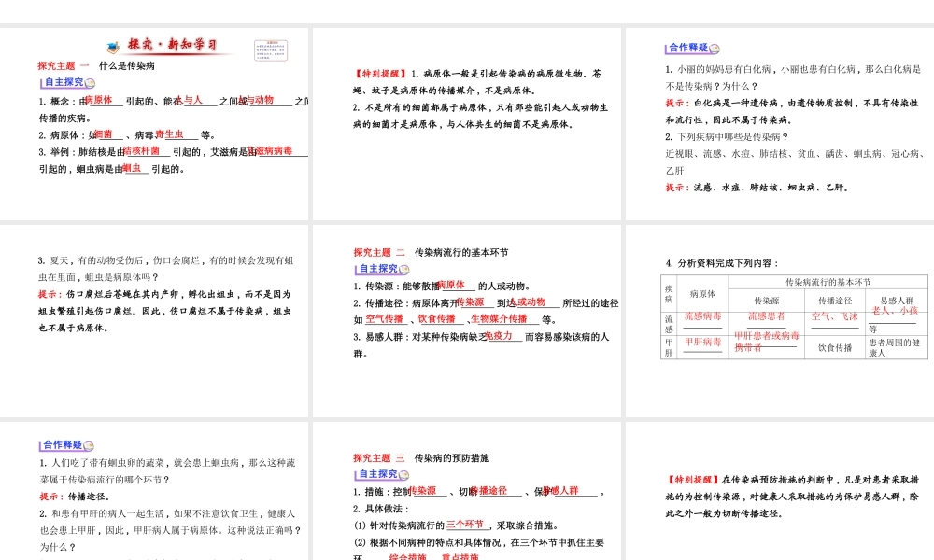Image resolution: width=934 pixels, height=560 pixels.
Task: Click the red answer 空气传播
Action: coord(384,318)
